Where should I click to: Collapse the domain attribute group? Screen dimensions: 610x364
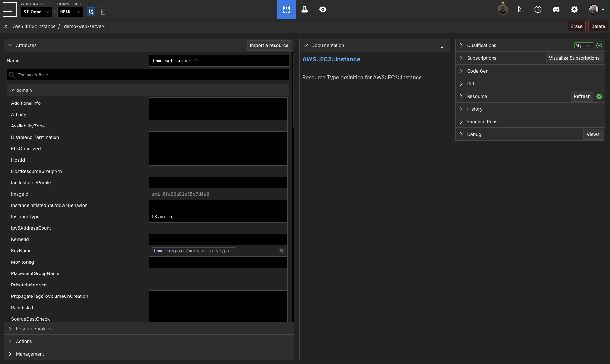tap(12, 90)
